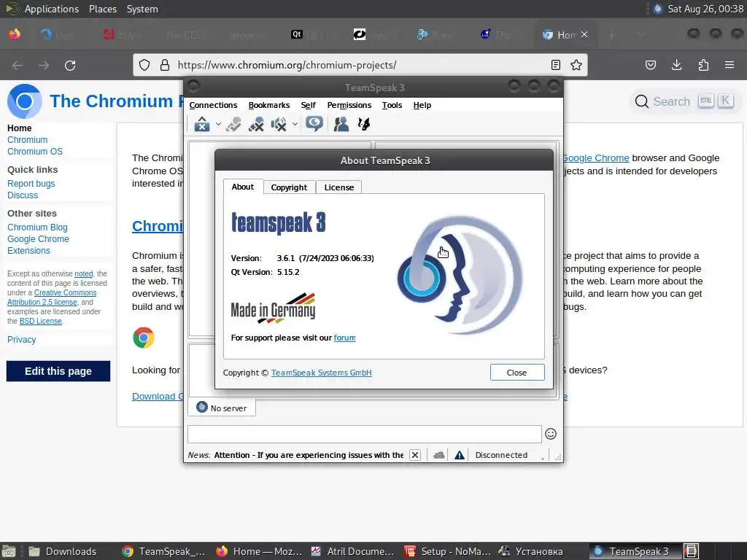Open the Privacy link in the sidebar
This screenshot has height=560, width=747.
(21, 340)
